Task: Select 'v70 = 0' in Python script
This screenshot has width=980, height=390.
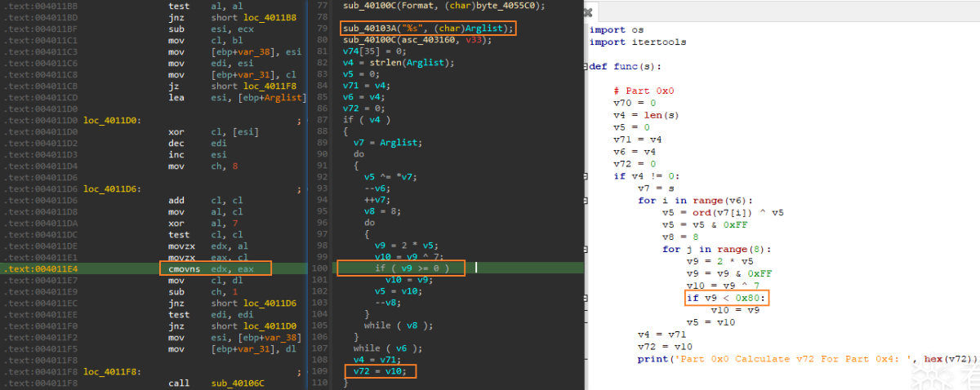Action: [x=635, y=103]
